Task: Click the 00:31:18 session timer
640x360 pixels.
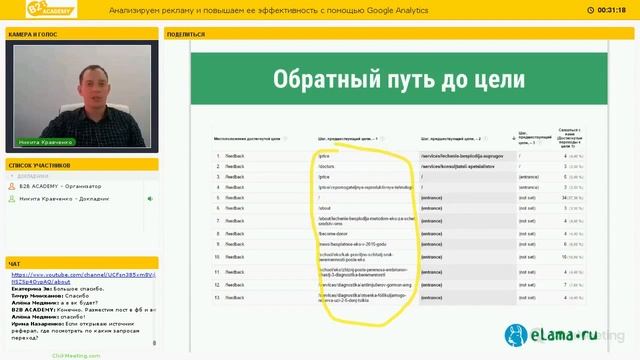Action: point(611,10)
